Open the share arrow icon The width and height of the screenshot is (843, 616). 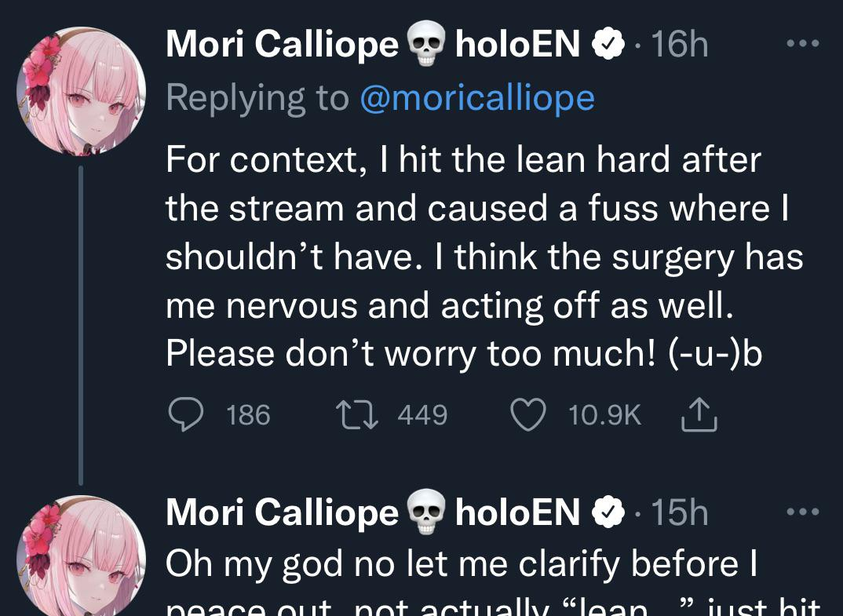pyautogui.click(x=699, y=414)
